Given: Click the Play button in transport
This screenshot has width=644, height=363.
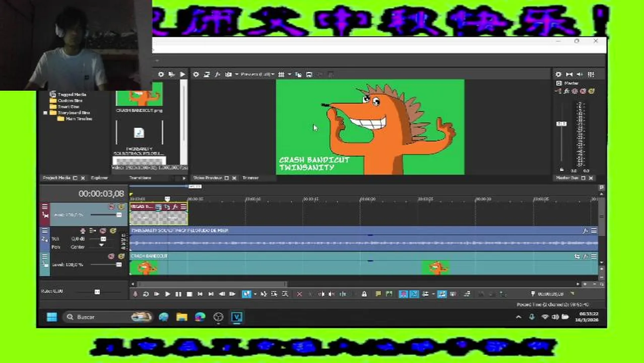Looking at the screenshot, I should pos(167,294).
